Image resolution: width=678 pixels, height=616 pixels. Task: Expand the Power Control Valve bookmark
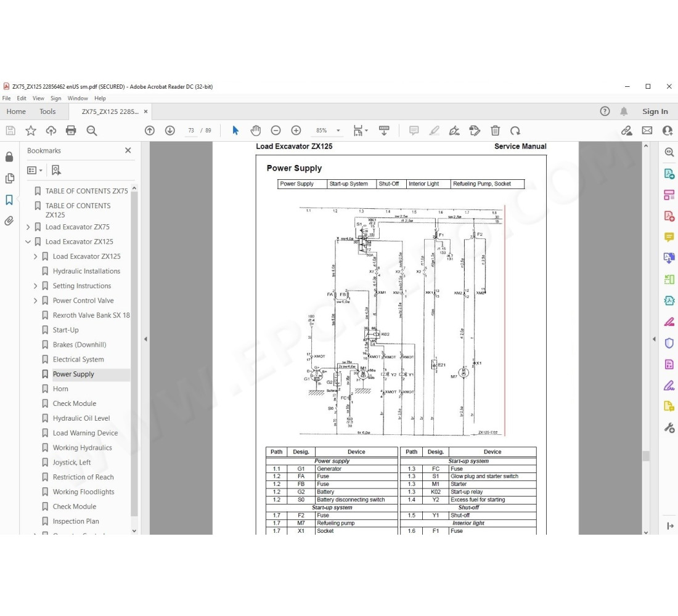pos(36,301)
